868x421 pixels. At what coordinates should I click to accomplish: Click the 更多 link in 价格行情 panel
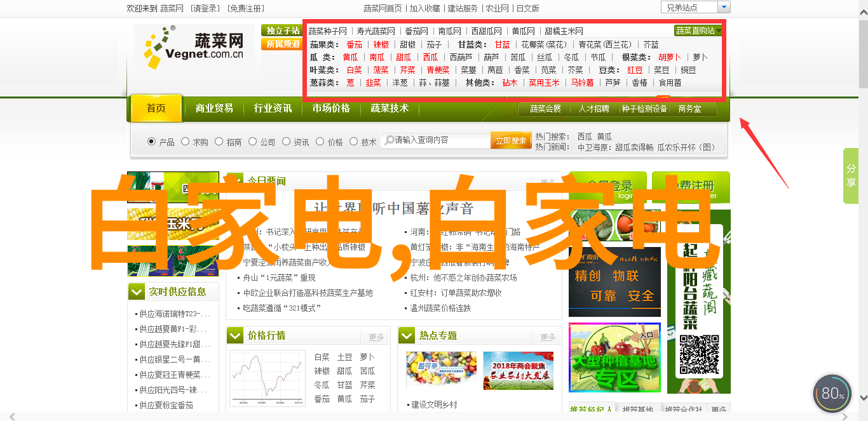coord(376,337)
